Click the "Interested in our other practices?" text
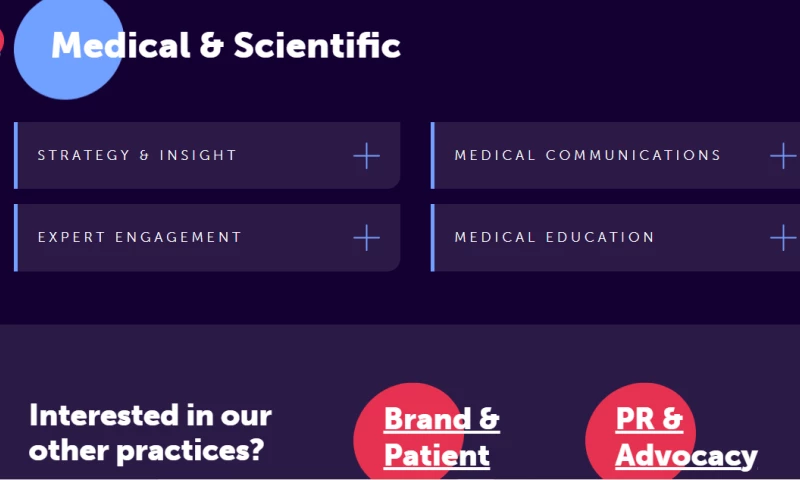Viewport: 800px width, 480px height. coord(150,432)
